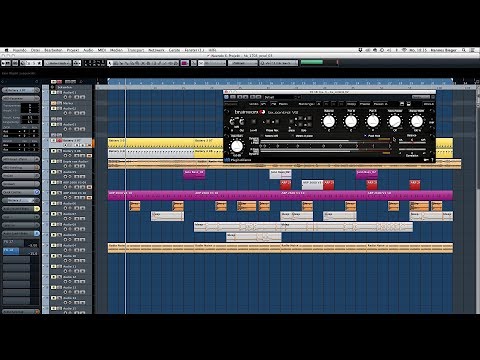Open the plugin preset name dropdown
Screen dimensions: 480x360
(282, 97)
